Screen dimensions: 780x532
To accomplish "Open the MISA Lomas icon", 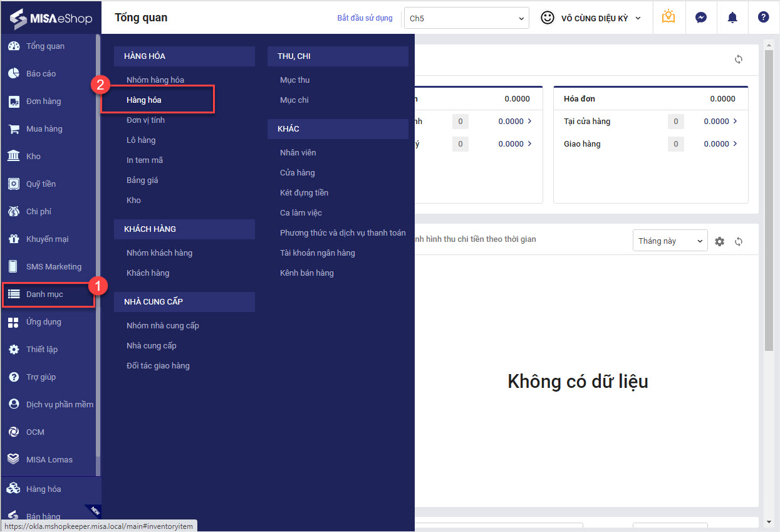I will click(x=13, y=460).
